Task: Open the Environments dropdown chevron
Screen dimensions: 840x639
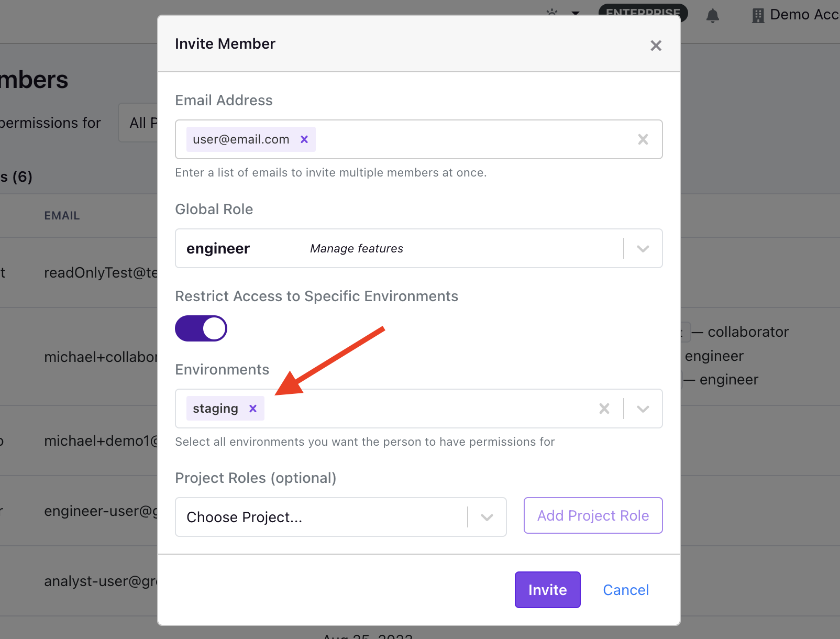Action: 643,409
